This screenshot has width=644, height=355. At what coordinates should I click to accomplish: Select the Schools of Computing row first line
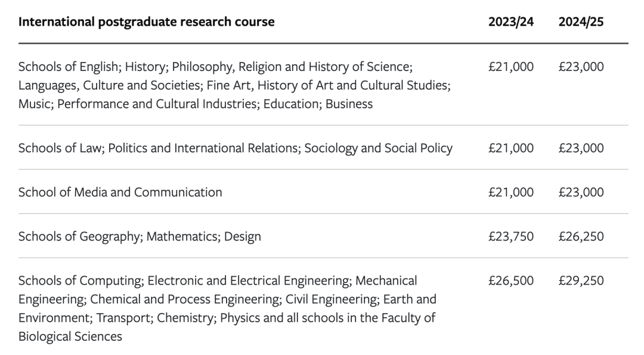click(x=218, y=280)
